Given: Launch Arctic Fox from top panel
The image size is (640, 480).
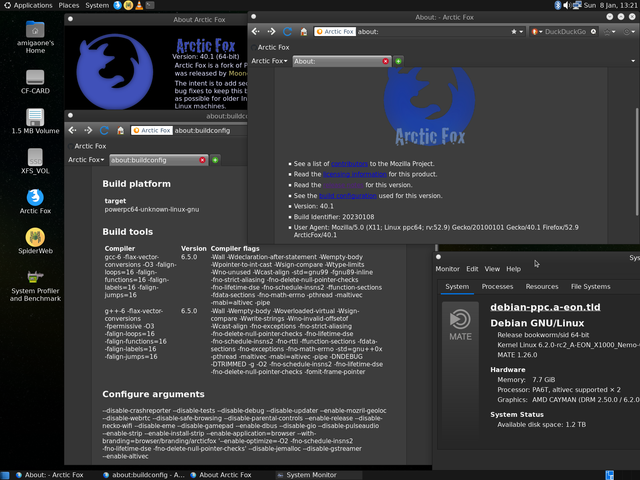Looking at the screenshot, I should click(x=118, y=5).
